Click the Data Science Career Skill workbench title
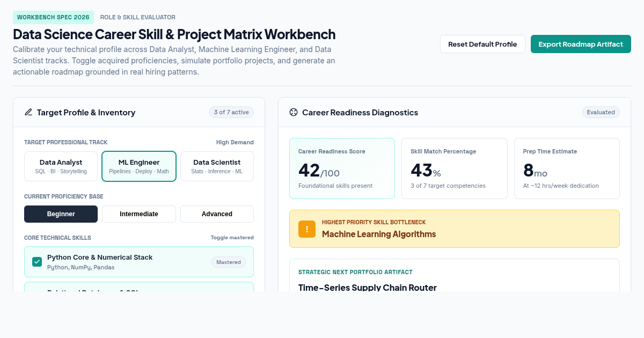 [174, 34]
